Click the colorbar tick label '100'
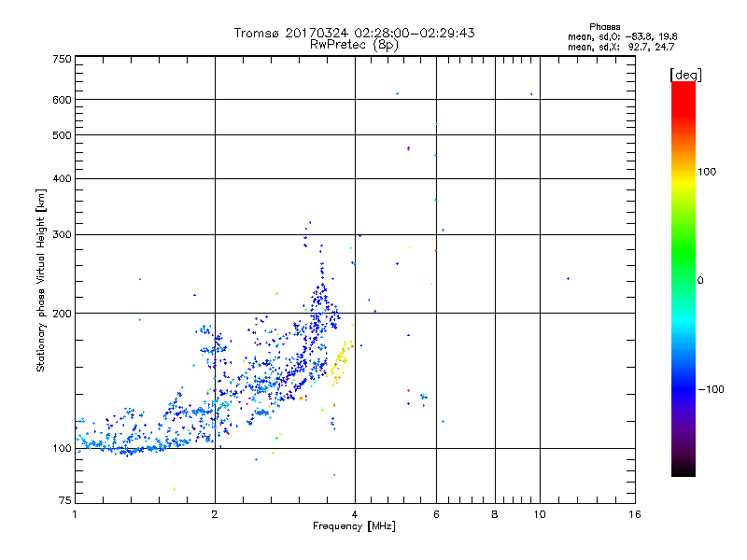This screenshot has height=560, width=747. point(707,172)
